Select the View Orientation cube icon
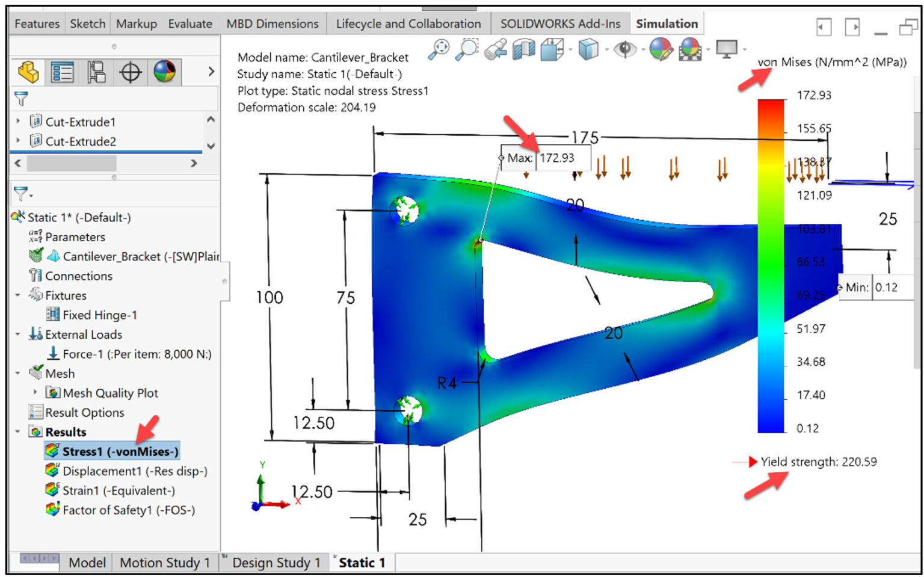Viewport: 924px width, 577px height. pos(552,50)
